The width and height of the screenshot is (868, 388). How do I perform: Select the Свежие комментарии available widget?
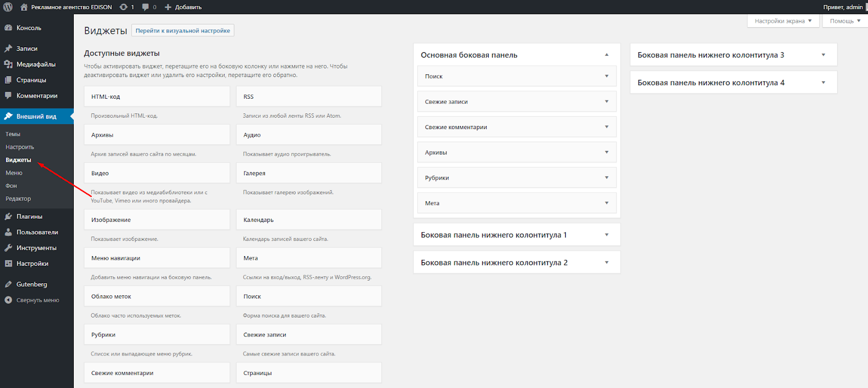pos(157,373)
